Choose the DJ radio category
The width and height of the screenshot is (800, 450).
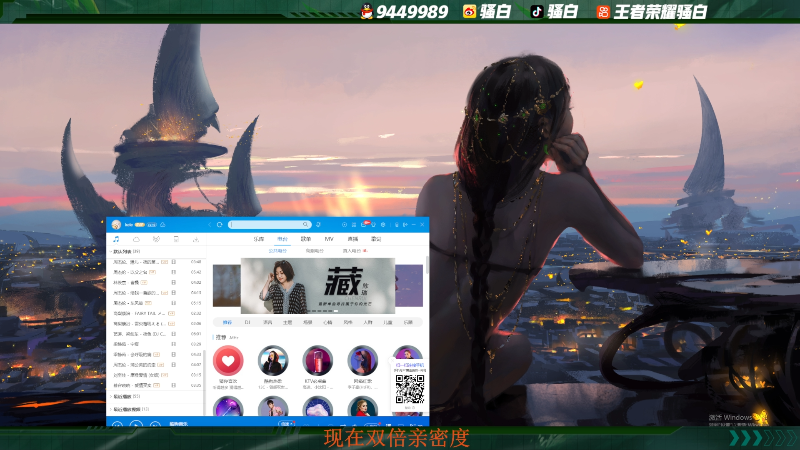(x=247, y=322)
